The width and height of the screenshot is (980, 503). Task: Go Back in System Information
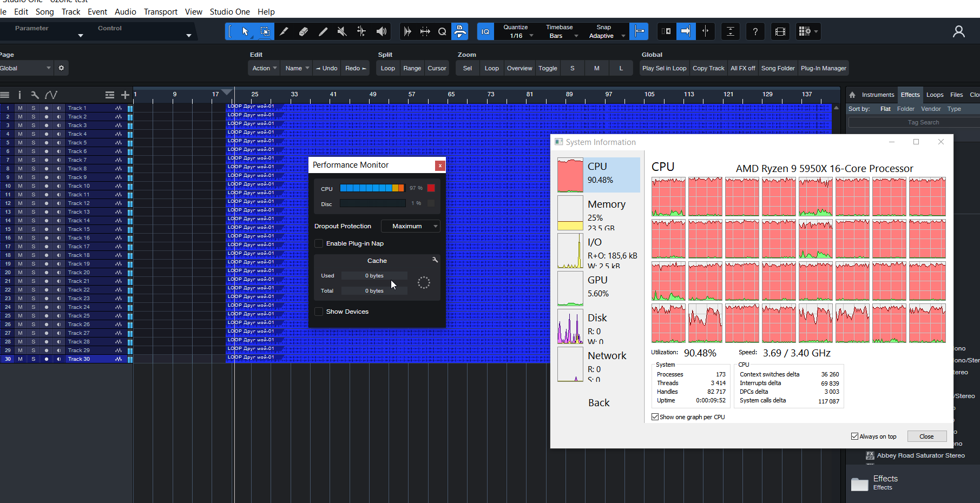pyautogui.click(x=598, y=403)
